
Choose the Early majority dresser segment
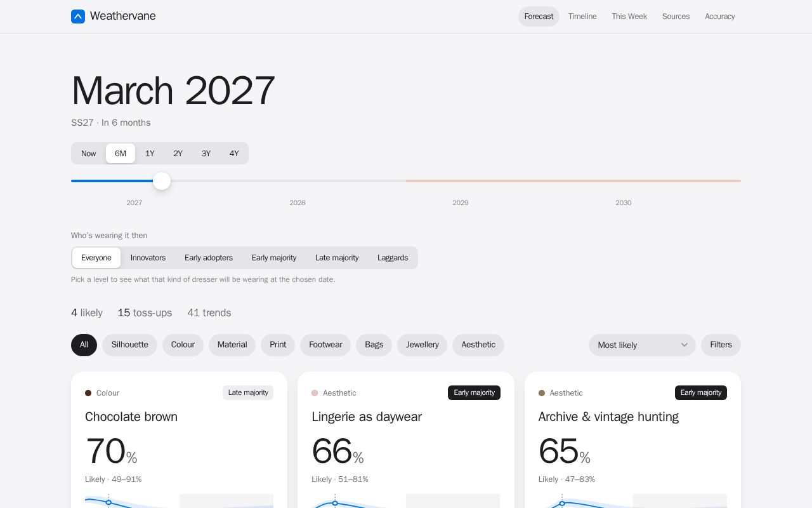(x=274, y=258)
